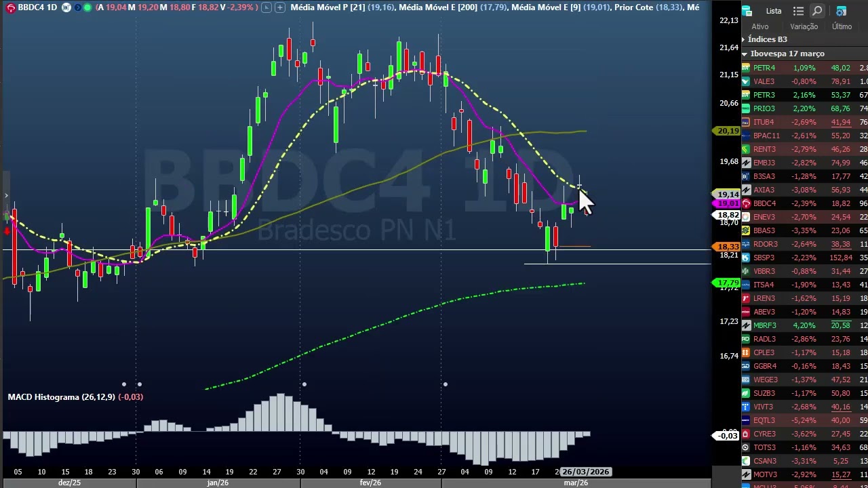Select the CSAN3 ticker row

804,461
